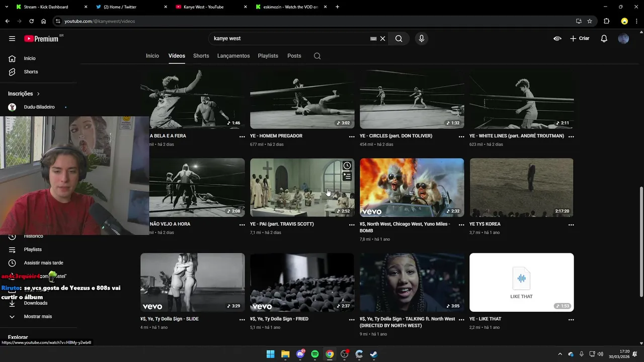Screen dimensions: 644x362
Task: Add YE - PAI to watch later
Action: pos(347,166)
